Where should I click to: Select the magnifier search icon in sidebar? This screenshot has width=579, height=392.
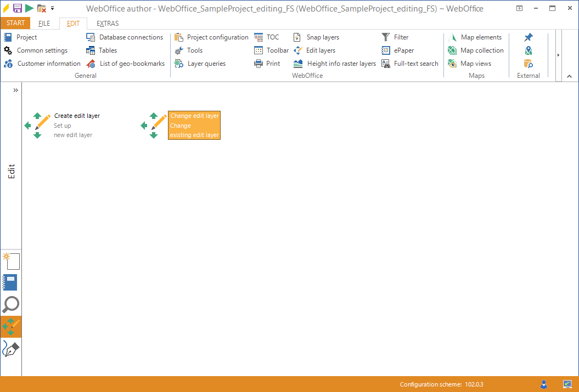11,304
